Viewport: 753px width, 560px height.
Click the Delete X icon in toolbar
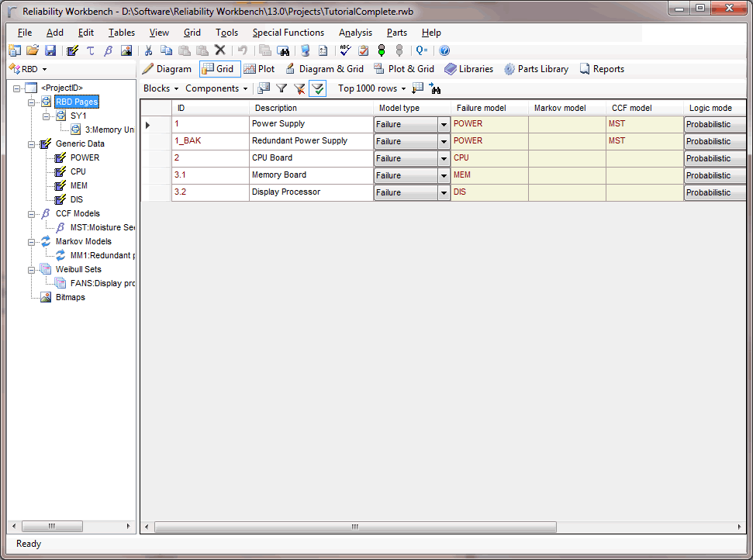219,50
